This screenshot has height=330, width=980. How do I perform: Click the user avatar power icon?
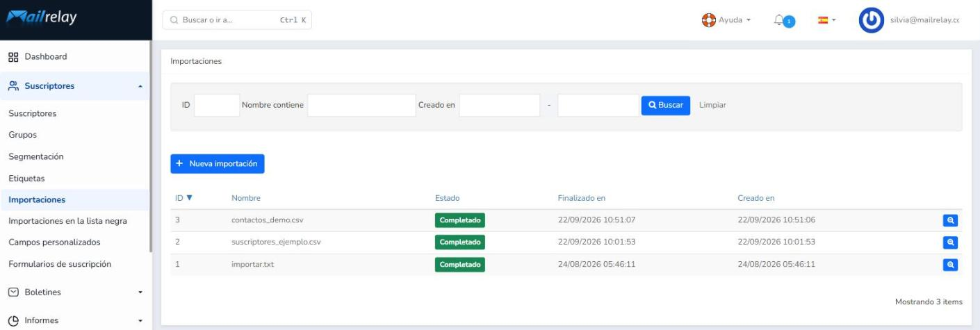(x=872, y=20)
